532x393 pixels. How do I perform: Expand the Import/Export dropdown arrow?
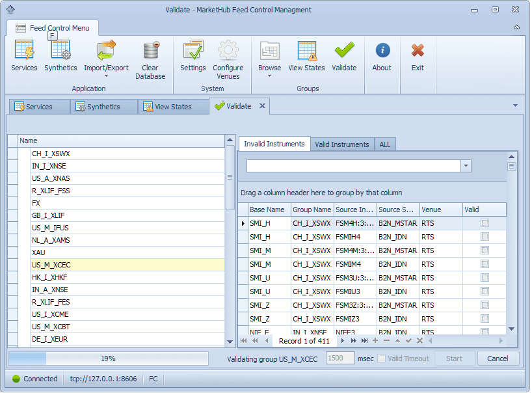tap(106, 76)
